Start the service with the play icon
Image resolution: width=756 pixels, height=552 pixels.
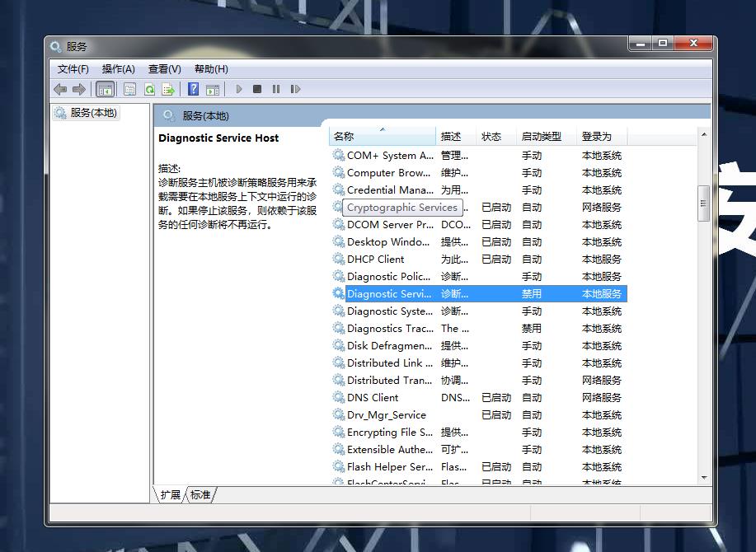coord(238,89)
